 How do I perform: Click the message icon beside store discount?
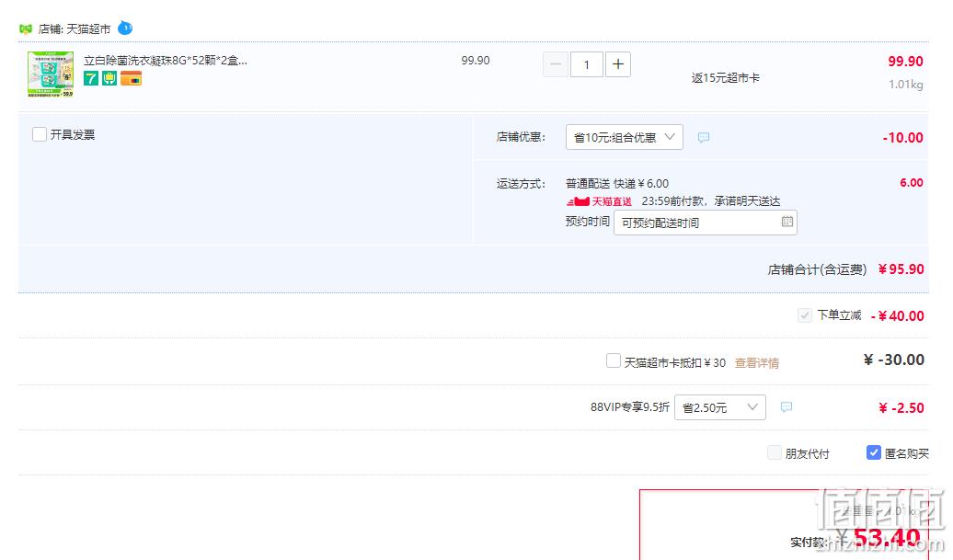[x=703, y=138]
